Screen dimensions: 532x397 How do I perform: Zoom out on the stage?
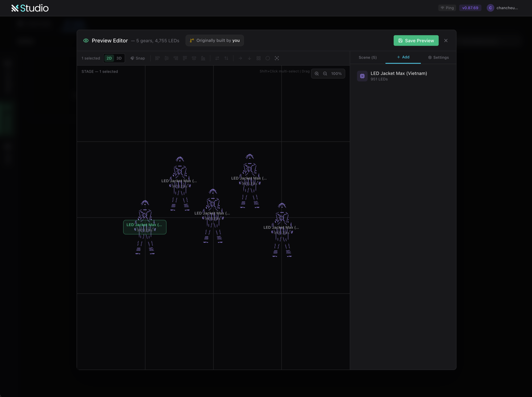point(325,74)
